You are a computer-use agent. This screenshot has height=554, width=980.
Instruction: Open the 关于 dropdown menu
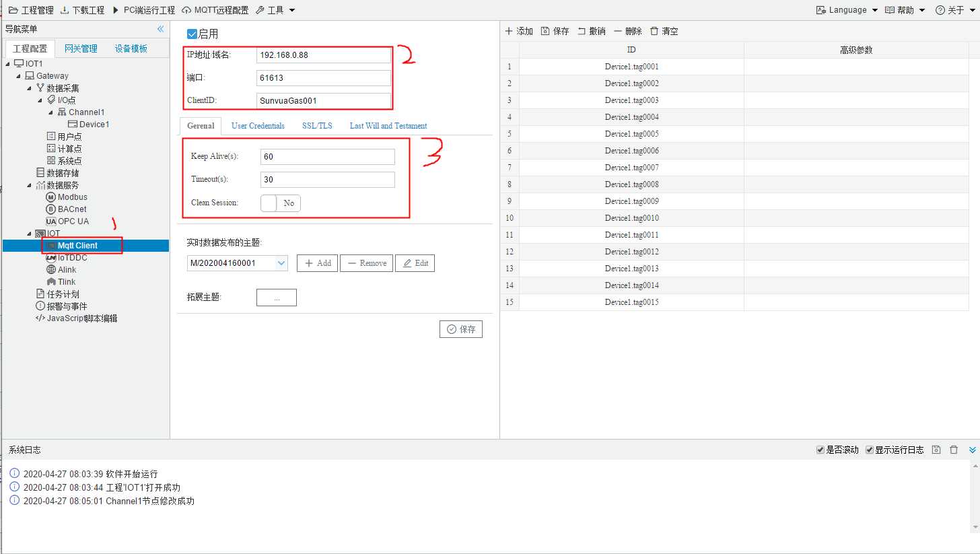coord(954,10)
